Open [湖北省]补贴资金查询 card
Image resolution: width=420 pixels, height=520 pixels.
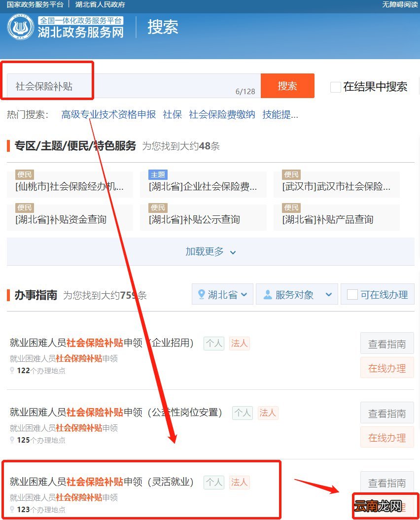click(70, 217)
